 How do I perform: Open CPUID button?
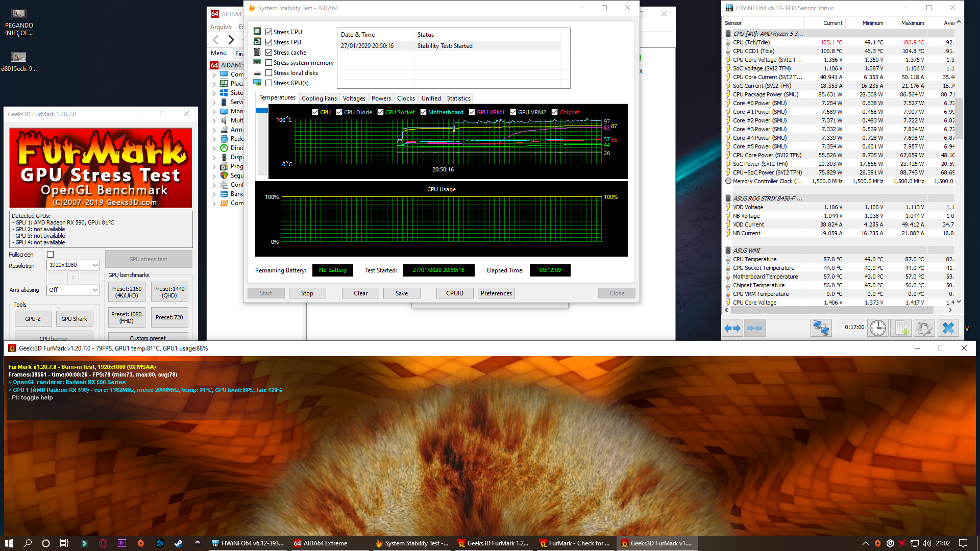(x=455, y=293)
